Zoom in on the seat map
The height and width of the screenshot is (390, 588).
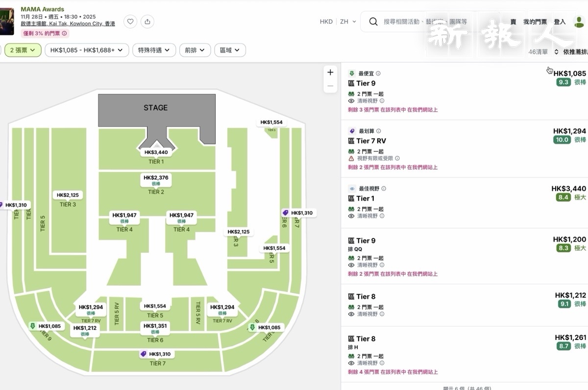click(330, 73)
